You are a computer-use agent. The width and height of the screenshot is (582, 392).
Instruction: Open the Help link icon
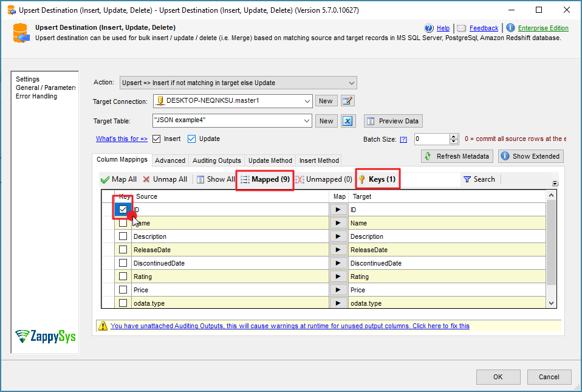[429, 28]
